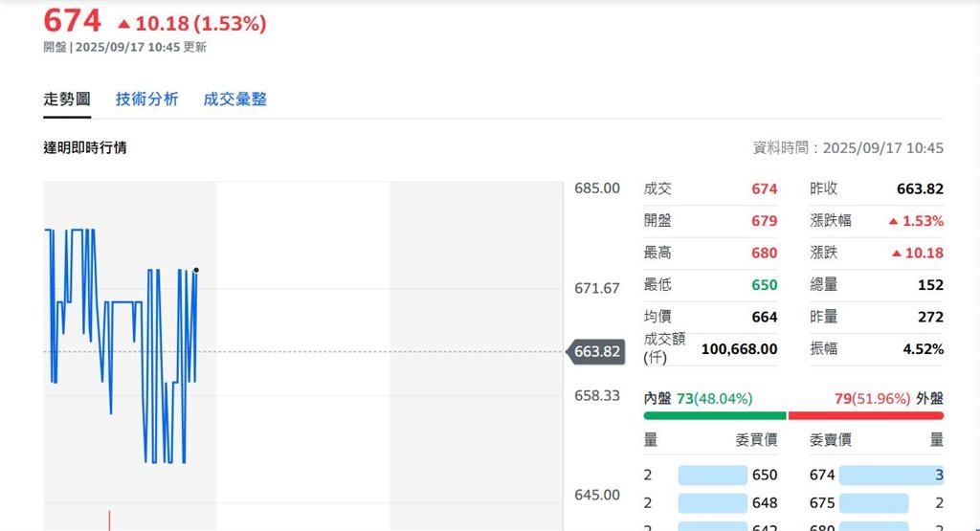The width and height of the screenshot is (980, 531).
Task: Click the 資料時間 timestamp text
Action: [848, 147]
